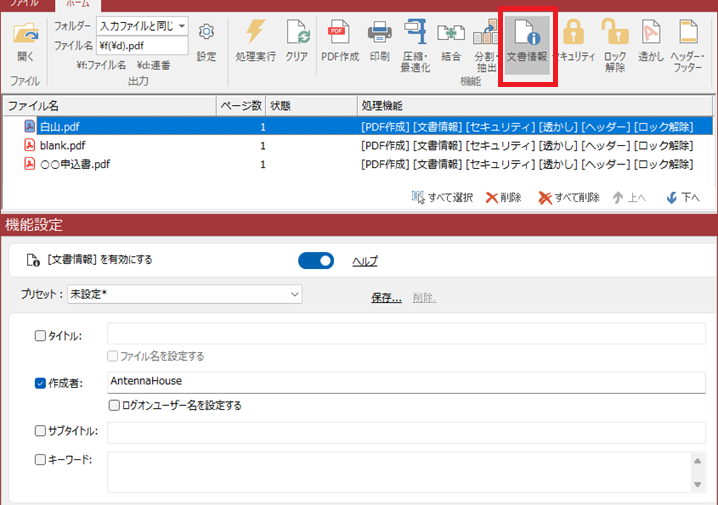
Task: Open output 設定 gear icon
Action: (206, 41)
